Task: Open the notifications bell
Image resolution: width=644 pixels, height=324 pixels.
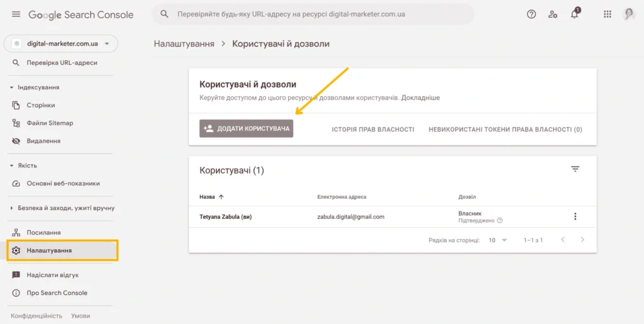Action: coord(575,14)
